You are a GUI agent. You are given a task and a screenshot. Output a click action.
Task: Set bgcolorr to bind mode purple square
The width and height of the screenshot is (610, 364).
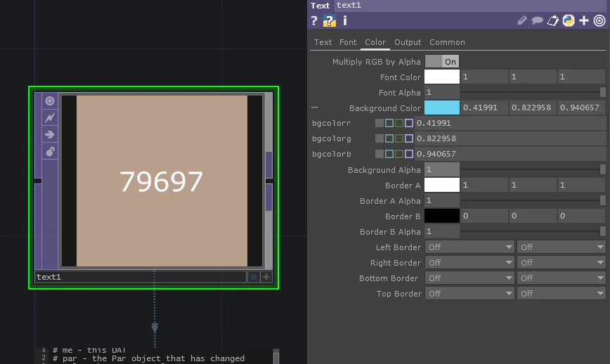[408, 123]
